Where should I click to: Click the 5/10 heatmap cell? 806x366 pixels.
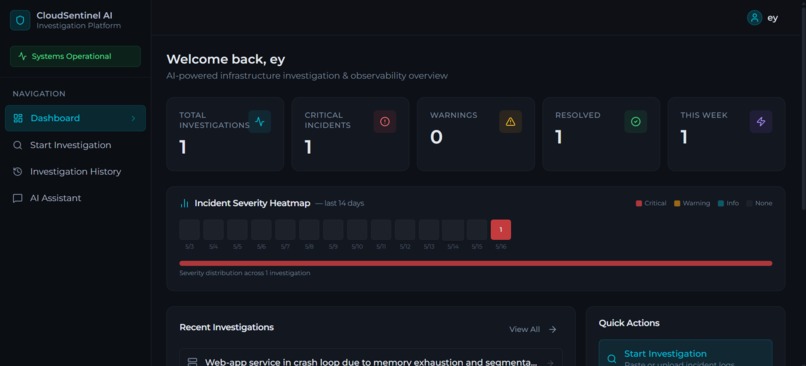tap(357, 230)
